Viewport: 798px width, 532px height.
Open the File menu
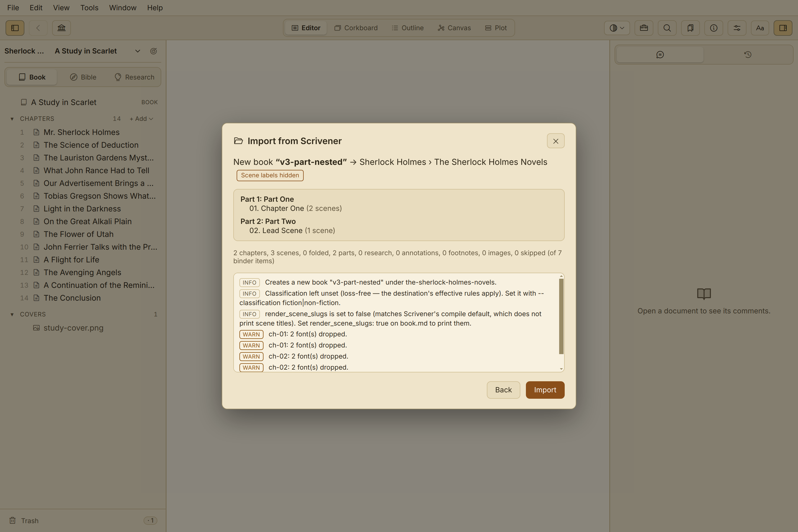click(13, 7)
